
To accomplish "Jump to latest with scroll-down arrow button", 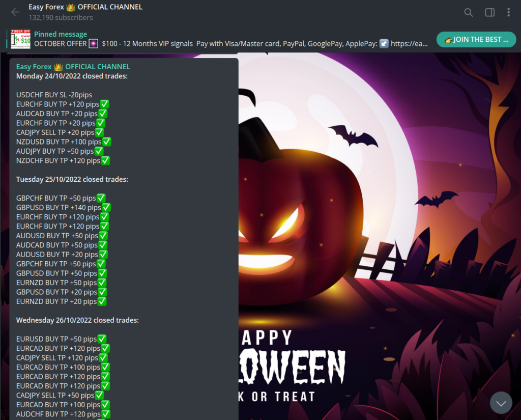I will [501, 403].
